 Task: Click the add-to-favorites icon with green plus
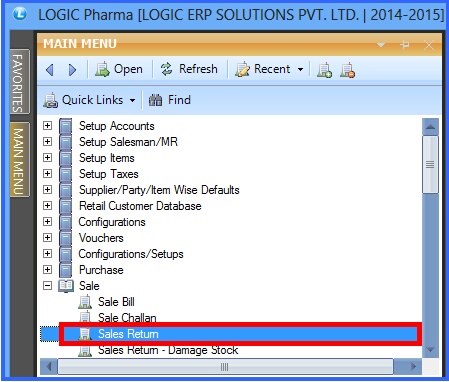324,70
